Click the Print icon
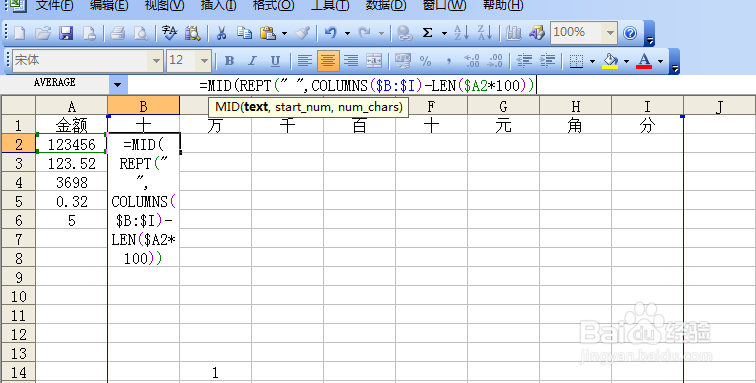The height and width of the screenshot is (383, 756). point(117,33)
